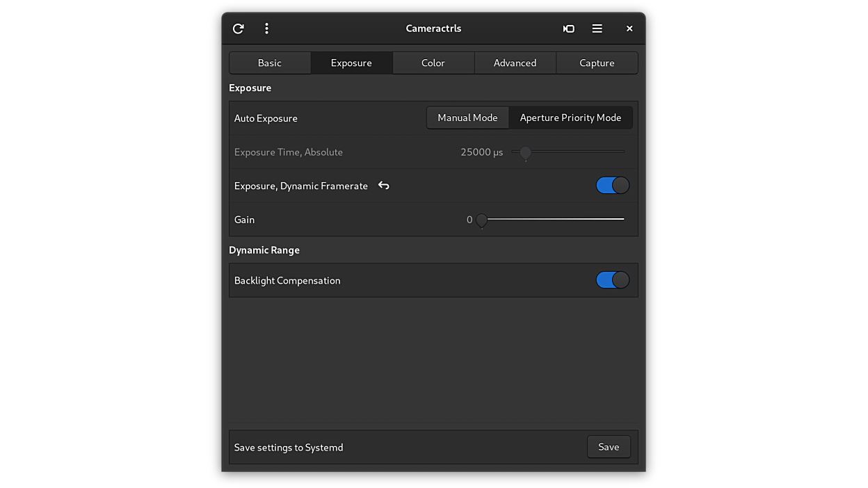Click the Exposure Time slider handle
Image resolution: width=868 pixels, height=488 pixels.
[x=525, y=152]
